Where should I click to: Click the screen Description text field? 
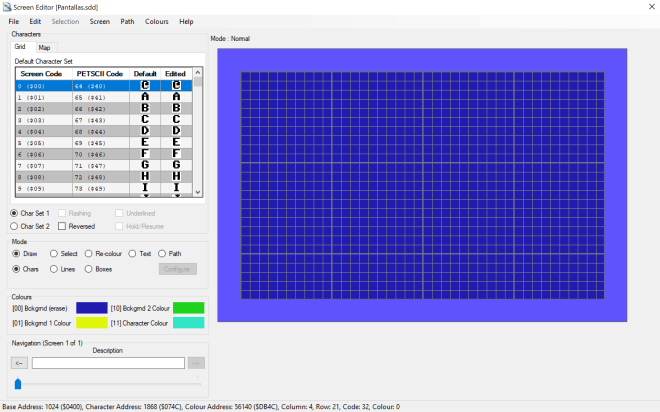pos(108,363)
